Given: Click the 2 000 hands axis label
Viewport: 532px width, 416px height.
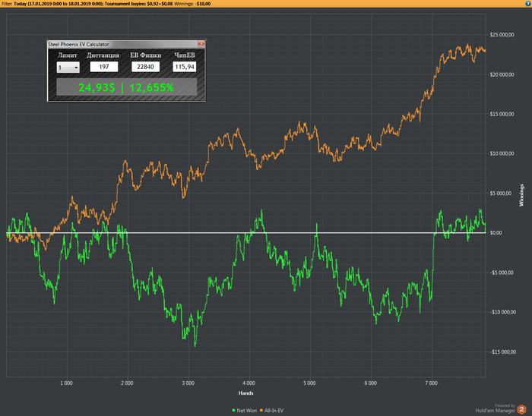Looking at the screenshot, I should coord(127,383).
